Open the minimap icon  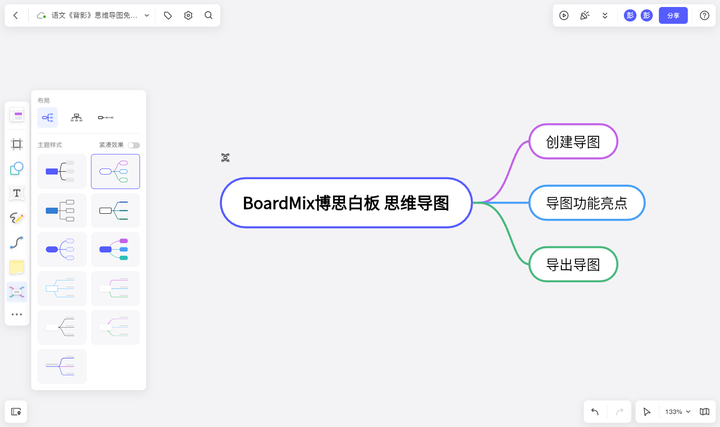pos(704,412)
